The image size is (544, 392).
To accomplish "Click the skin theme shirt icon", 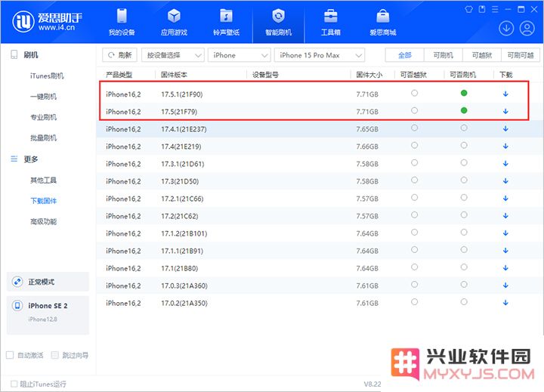I will point(468,9).
